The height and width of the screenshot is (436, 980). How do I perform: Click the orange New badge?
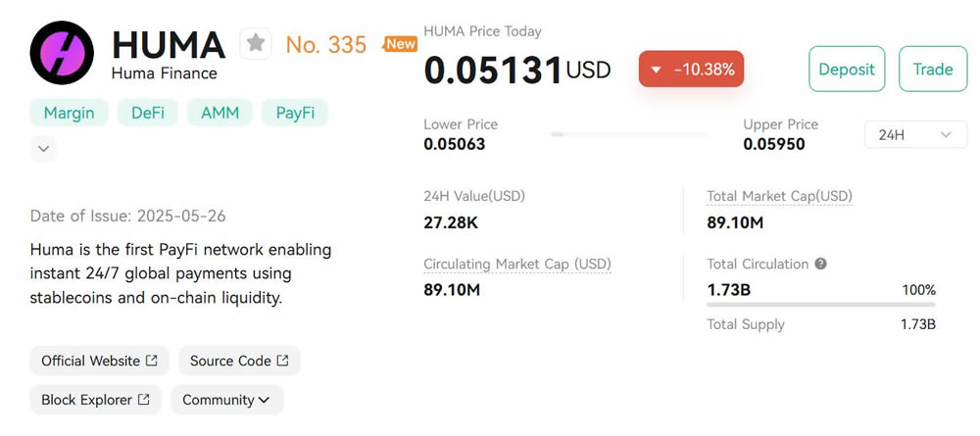coord(401,44)
